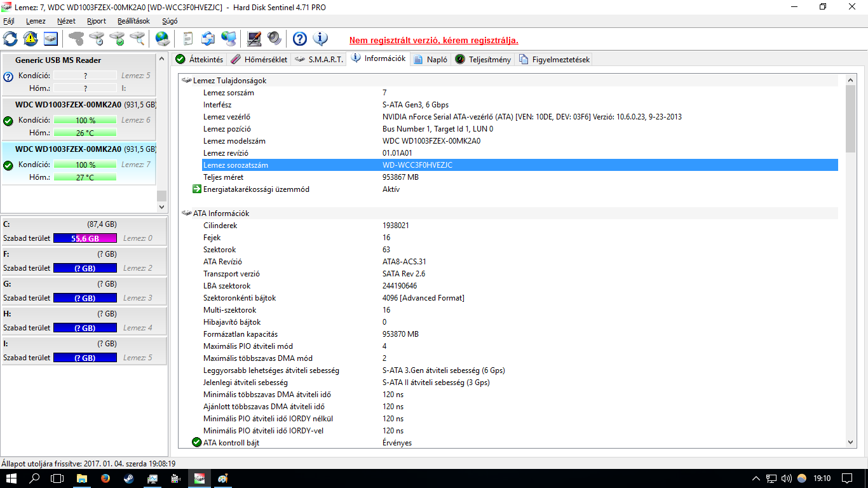
Task: Open the text report document icon
Action: [187, 38]
